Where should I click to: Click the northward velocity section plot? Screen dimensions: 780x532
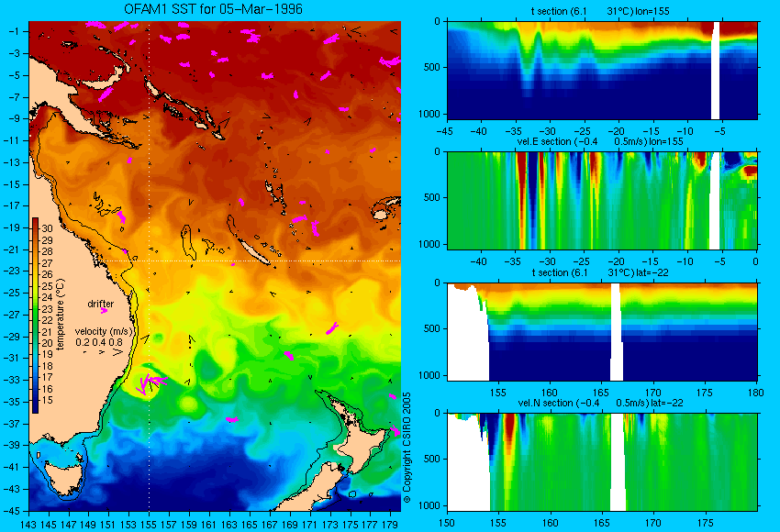602,462
